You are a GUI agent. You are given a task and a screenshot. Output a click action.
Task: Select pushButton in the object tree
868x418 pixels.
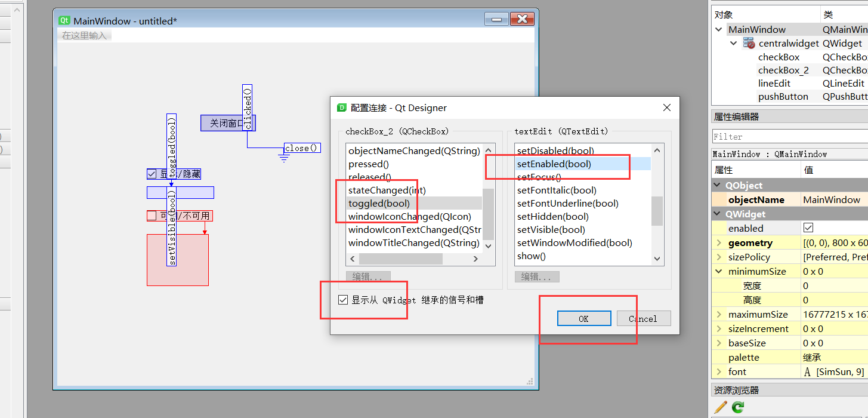[x=783, y=97]
